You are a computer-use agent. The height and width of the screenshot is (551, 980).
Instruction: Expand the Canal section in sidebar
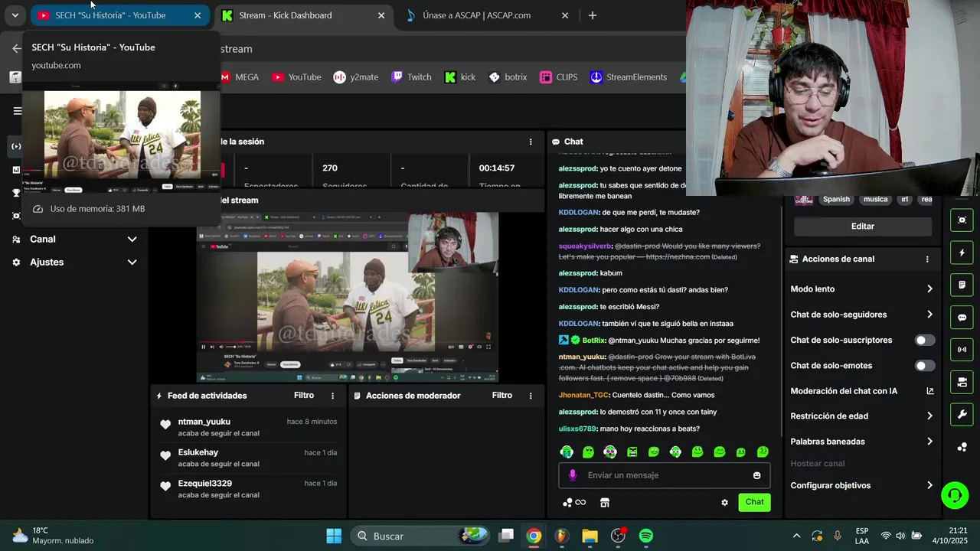click(x=74, y=239)
